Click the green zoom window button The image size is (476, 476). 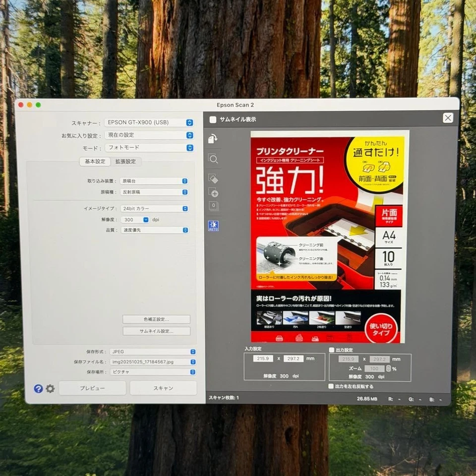coord(38,105)
